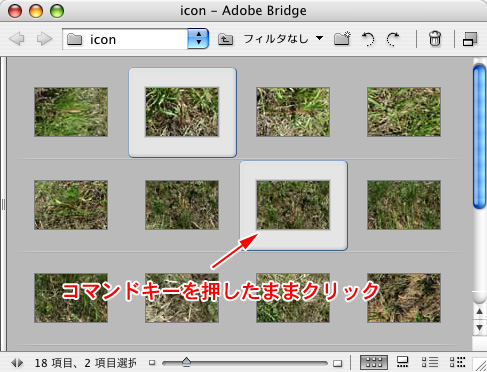Switch to filmstrip view
This screenshot has width=487, height=372.
[x=403, y=362]
